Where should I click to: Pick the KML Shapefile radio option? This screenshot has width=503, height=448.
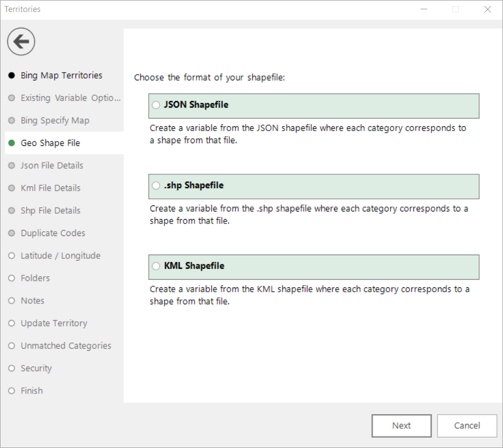(157, 266)
